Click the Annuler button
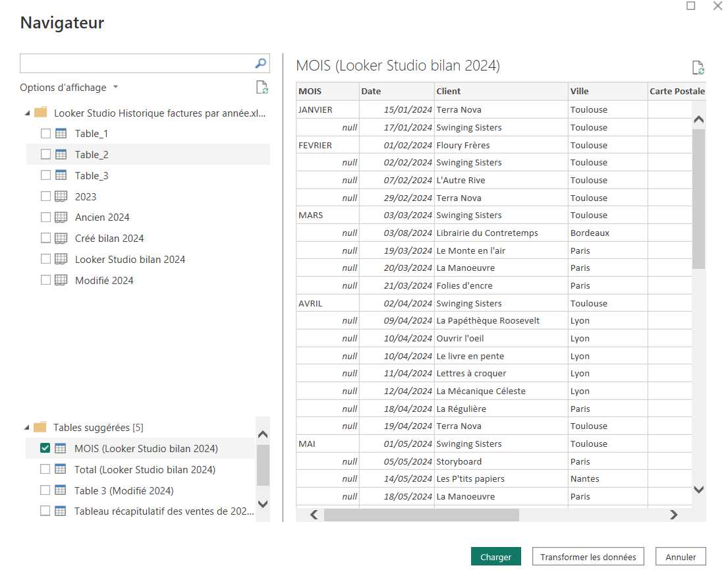The height and width of the screenshot is (576, 728). pos(681,556)
